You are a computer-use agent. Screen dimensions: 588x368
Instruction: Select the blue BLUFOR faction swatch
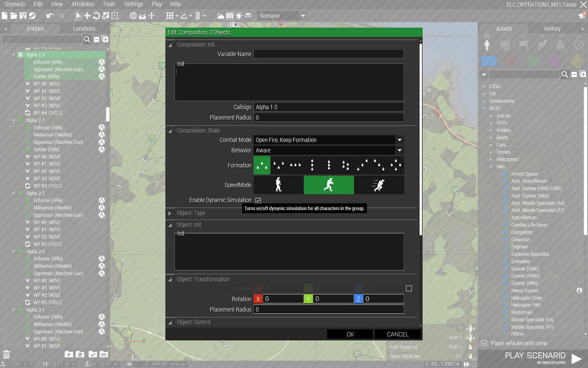(x=489, y=61)
